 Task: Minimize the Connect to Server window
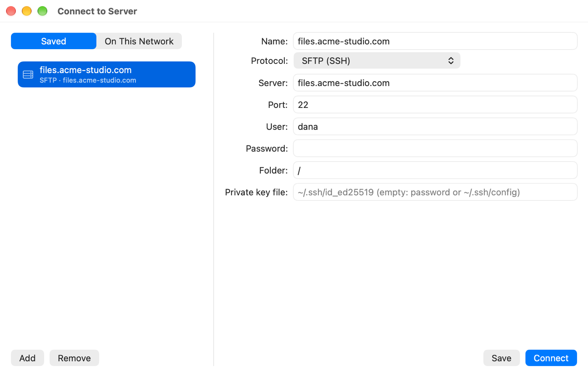coord(27,11)
